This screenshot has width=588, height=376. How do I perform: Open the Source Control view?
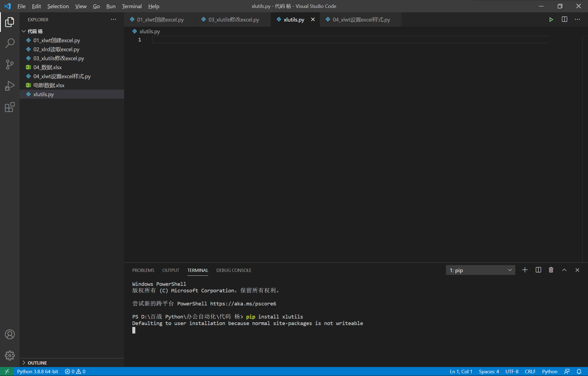coord(10,64)
